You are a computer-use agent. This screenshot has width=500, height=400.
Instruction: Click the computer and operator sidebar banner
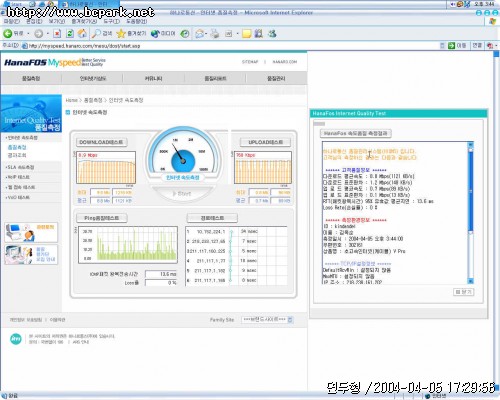31,232
